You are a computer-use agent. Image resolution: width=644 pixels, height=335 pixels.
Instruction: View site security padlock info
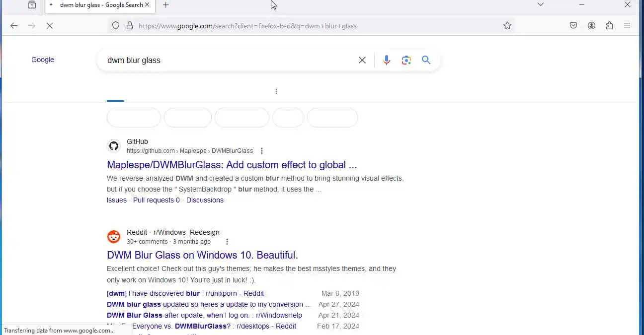130,26
